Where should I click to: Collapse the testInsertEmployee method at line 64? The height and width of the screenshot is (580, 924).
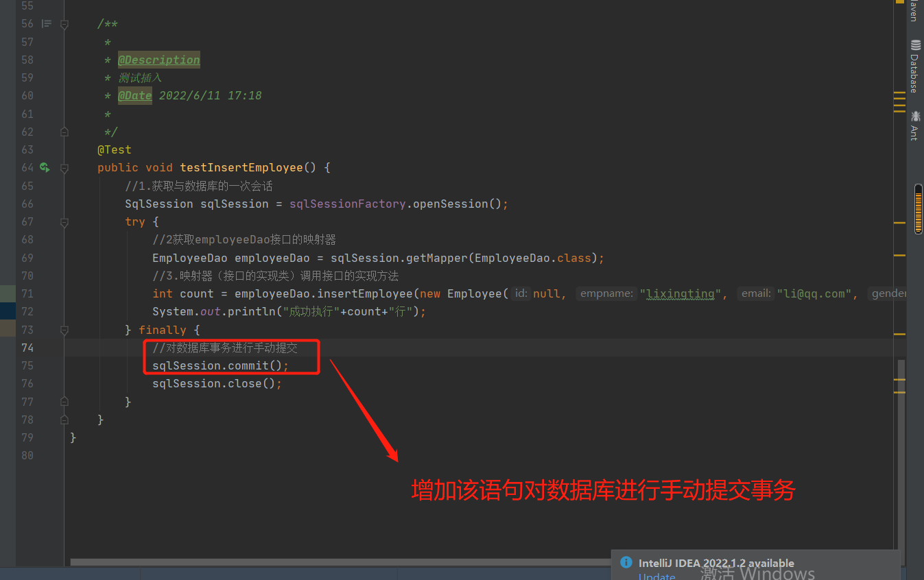[x=64, y=167]
